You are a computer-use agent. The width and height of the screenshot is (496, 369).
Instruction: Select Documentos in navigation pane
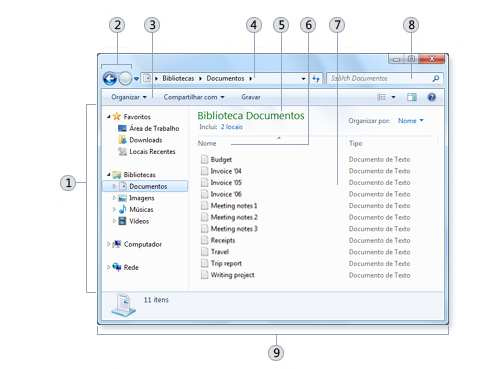145,186
